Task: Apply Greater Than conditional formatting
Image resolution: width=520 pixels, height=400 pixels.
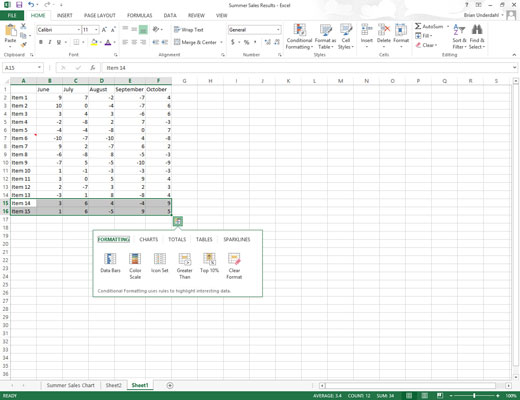Action: click(x=184, y=266)
